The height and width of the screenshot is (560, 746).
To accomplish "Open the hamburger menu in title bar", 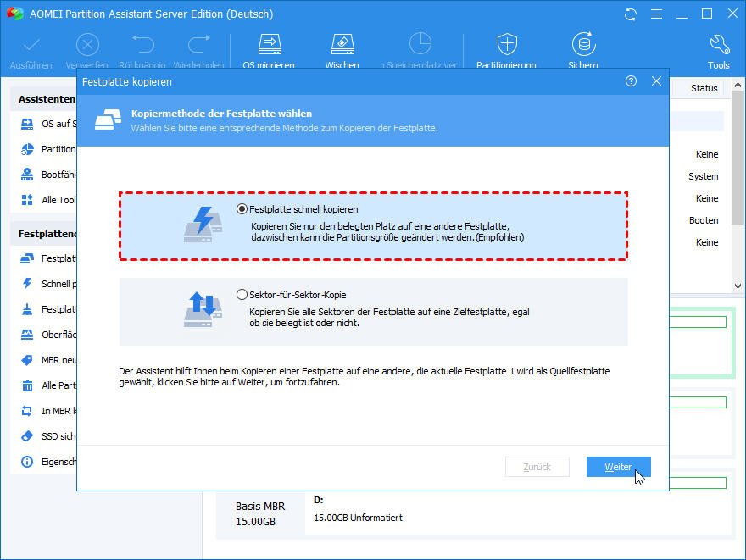I will coord(656,14).
